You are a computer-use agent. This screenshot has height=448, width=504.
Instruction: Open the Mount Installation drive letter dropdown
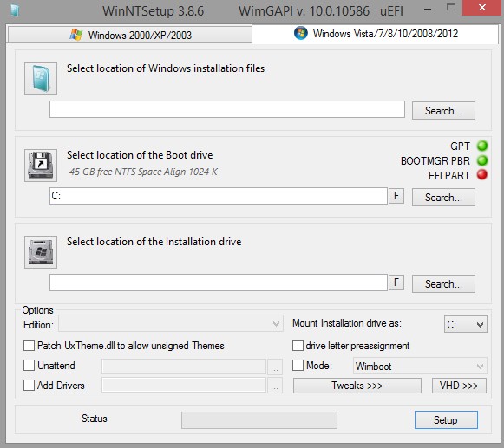pos(466,324)
